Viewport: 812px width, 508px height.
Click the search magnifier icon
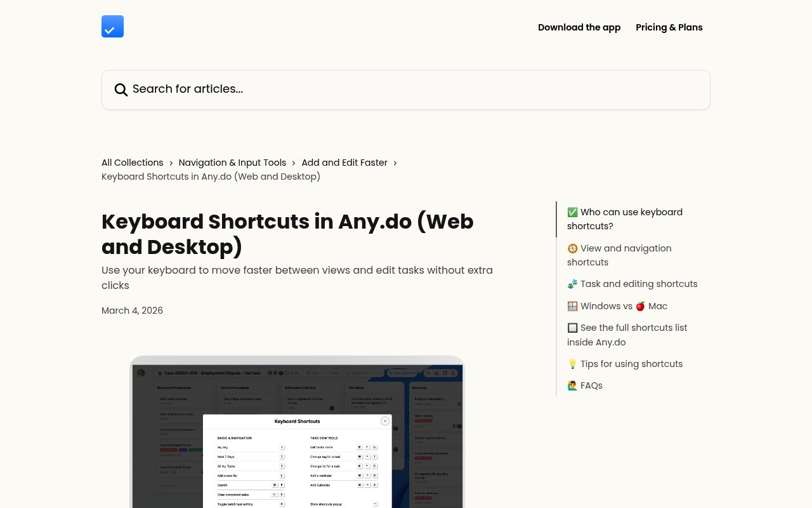121,90
